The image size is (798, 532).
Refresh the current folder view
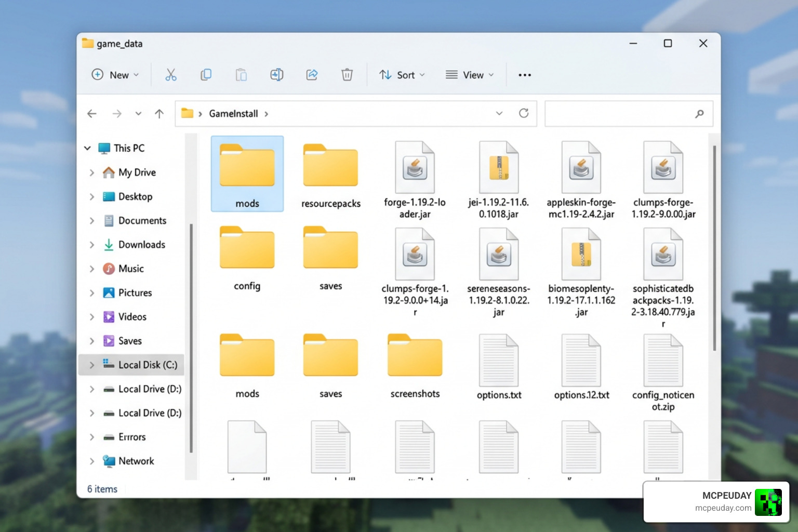point(524,113)
